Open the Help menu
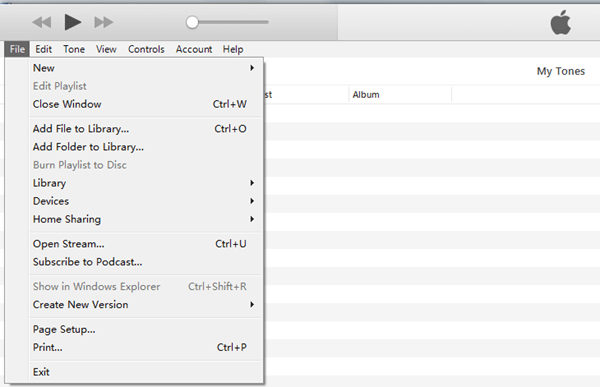The height and width of the screenshot is (387, 600). point(233,49)
